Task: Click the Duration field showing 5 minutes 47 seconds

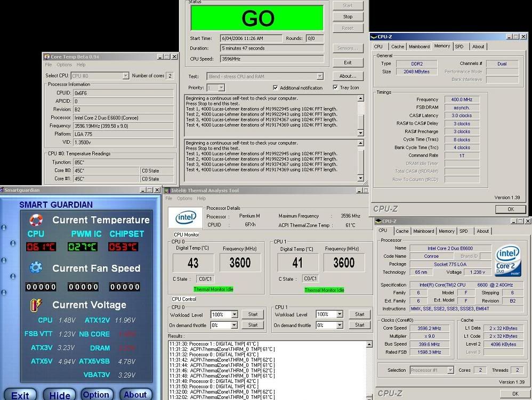Action: [x=272, y=48]
